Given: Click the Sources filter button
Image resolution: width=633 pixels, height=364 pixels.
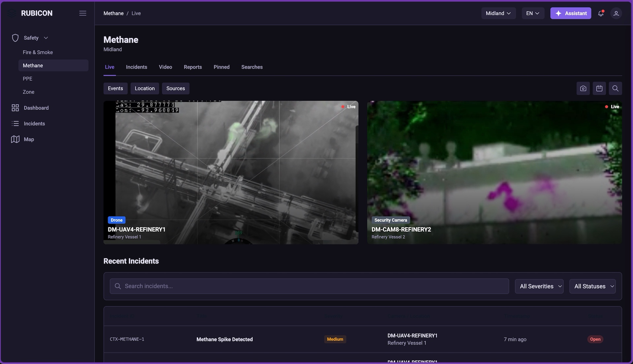Looking at the screenshot, I should pyautogui.click(x=176, y=88).
